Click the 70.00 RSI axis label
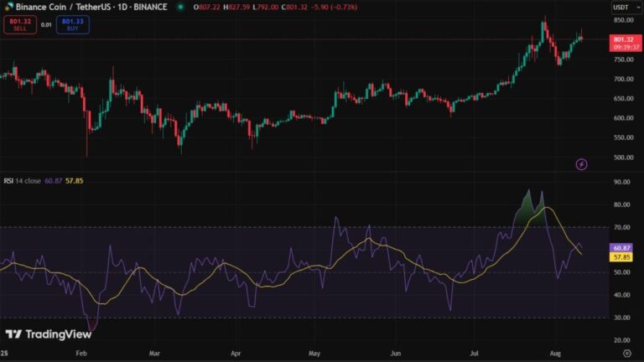Image resolution: width=644 pixels, height=362 pixels. click(622, 227)
